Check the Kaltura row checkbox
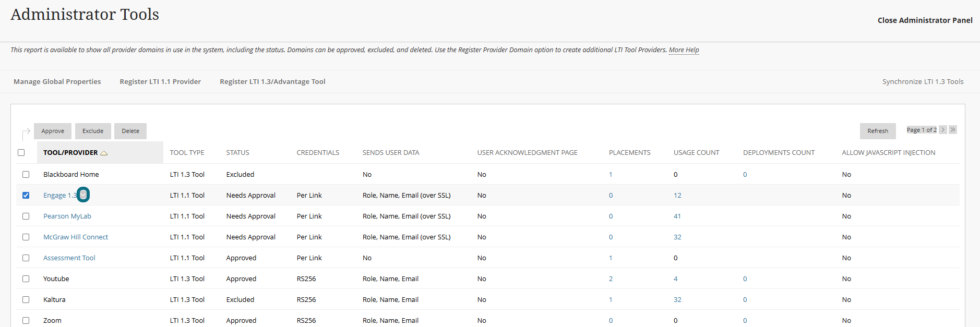The image size is (980, 327). tap(26, 299)
